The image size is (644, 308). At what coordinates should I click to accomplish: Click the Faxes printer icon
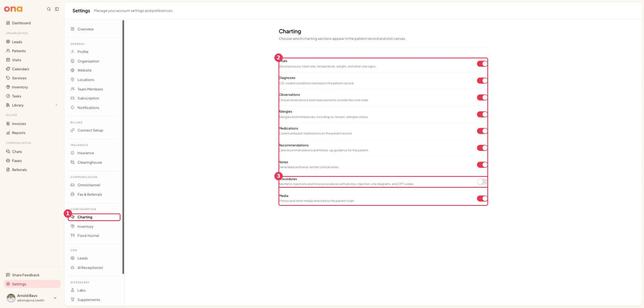coord(8,160)
